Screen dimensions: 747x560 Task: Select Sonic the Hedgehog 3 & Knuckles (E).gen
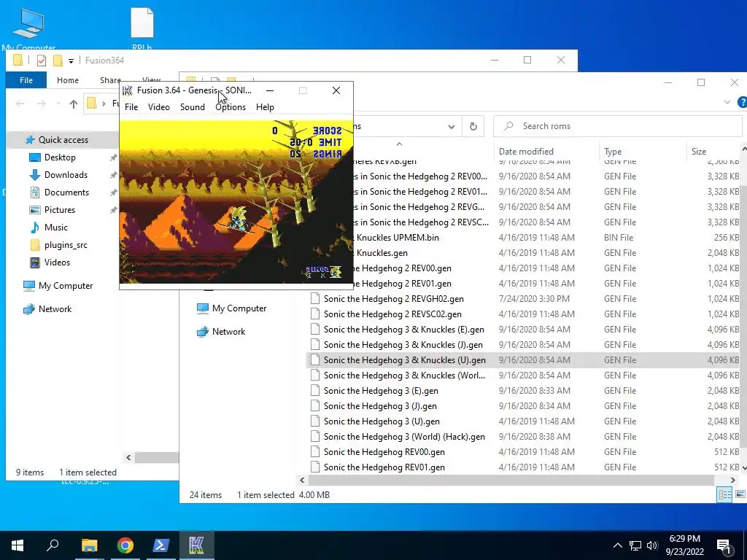tap(403, 330)
